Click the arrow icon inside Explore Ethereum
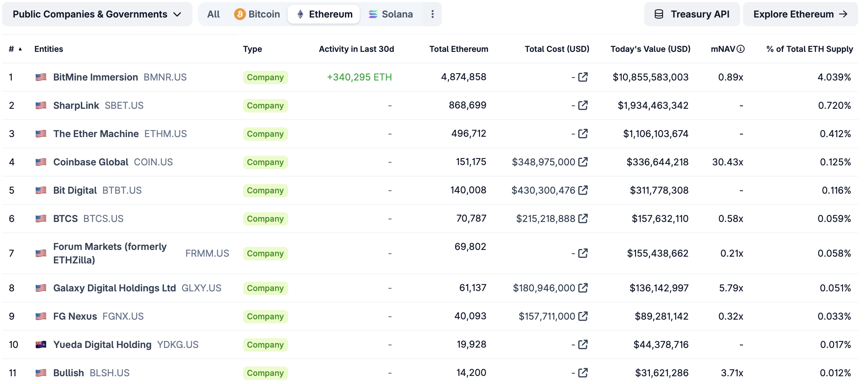Screen dimensions: 868x384 844,14
